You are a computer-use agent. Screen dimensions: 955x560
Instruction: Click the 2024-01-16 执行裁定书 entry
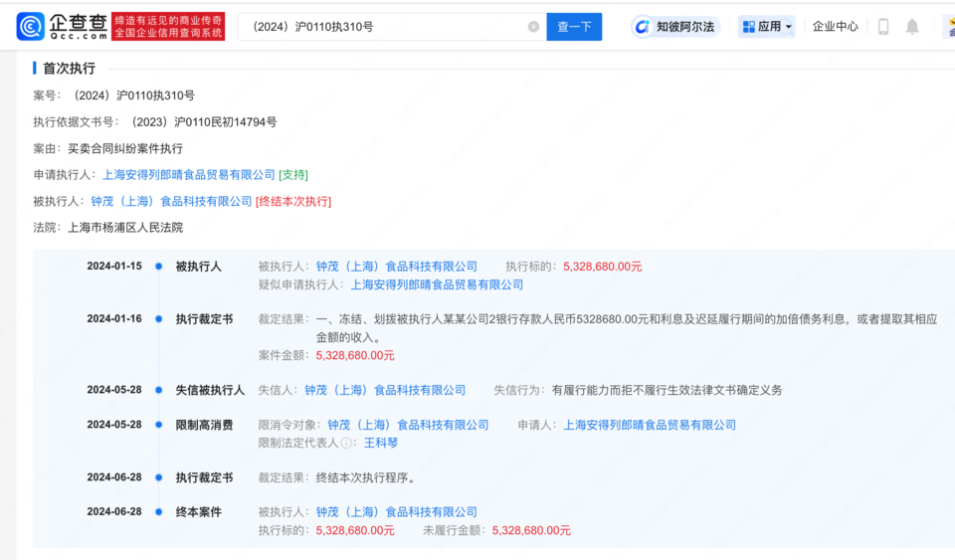(x=204, y=319)
